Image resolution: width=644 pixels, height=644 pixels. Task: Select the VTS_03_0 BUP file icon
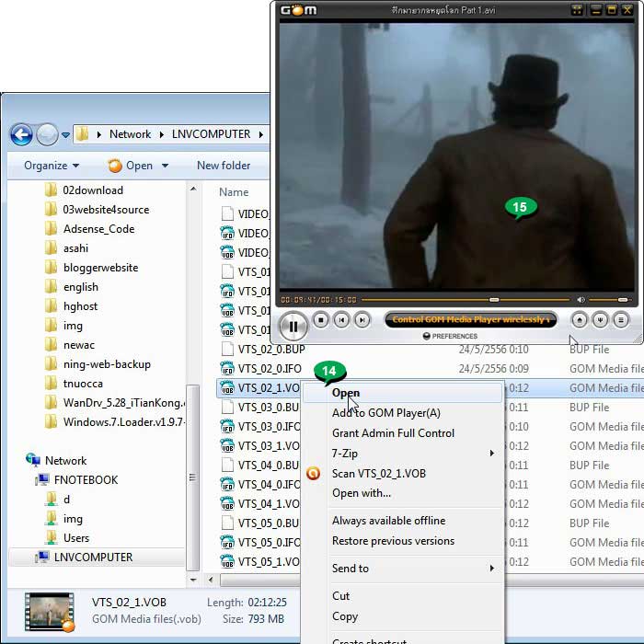click(x=227, y=407)
